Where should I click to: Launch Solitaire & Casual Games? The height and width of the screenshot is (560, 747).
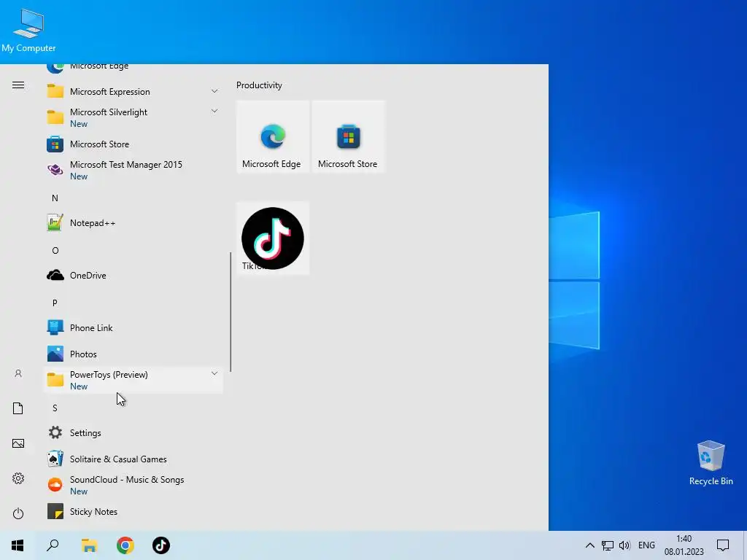pos(133,459)
